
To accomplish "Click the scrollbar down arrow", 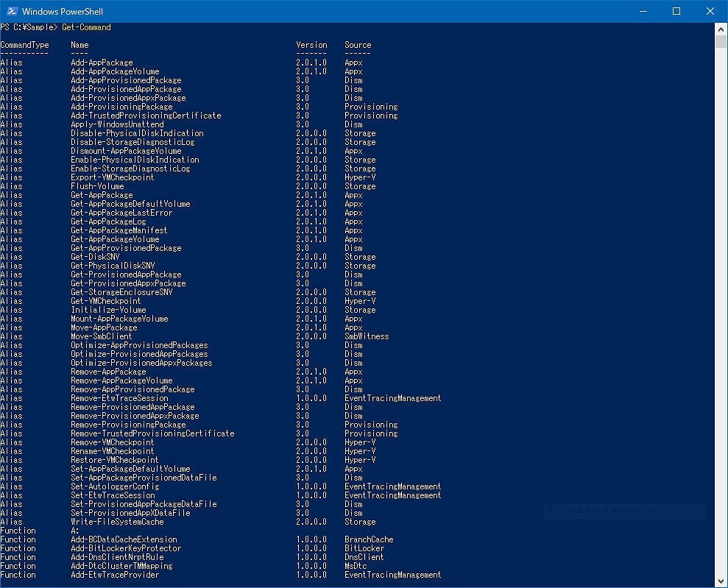I will coord(721,581).
